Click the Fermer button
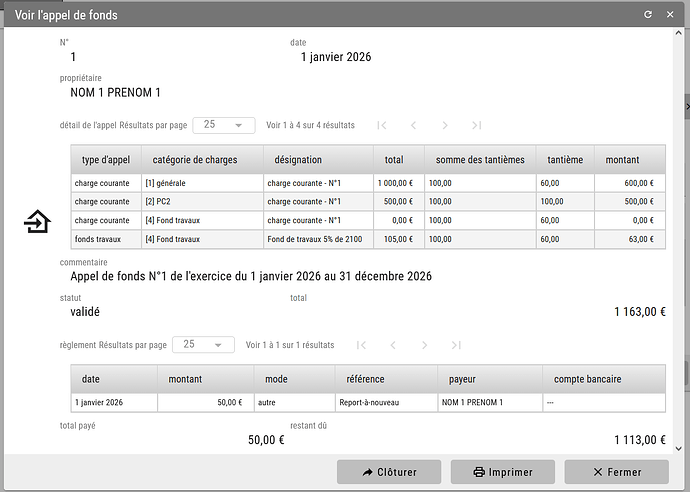 point(617,472)
